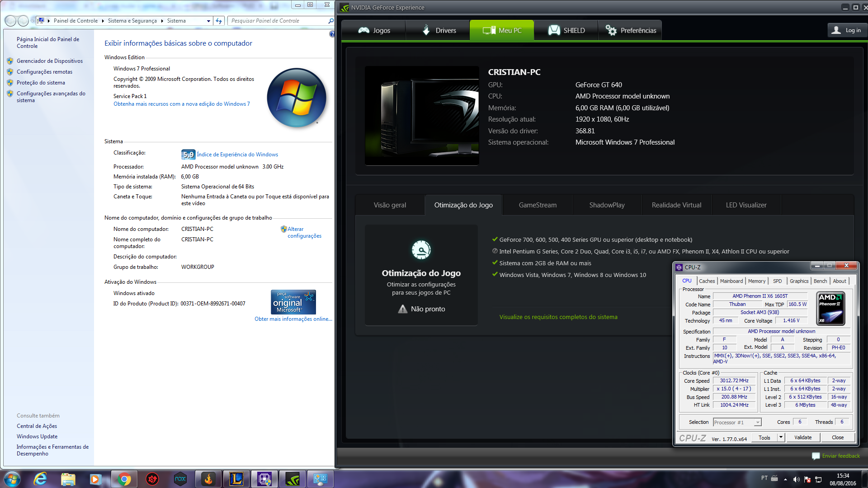
Task: Open League of Legends taskbar icon
Action: click(x=236, y=479)
